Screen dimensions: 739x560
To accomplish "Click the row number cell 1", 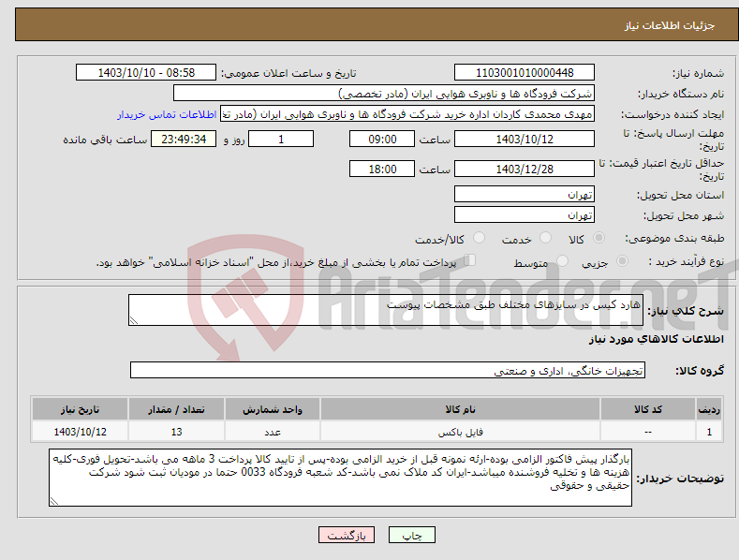I will (x=709, y=432).
